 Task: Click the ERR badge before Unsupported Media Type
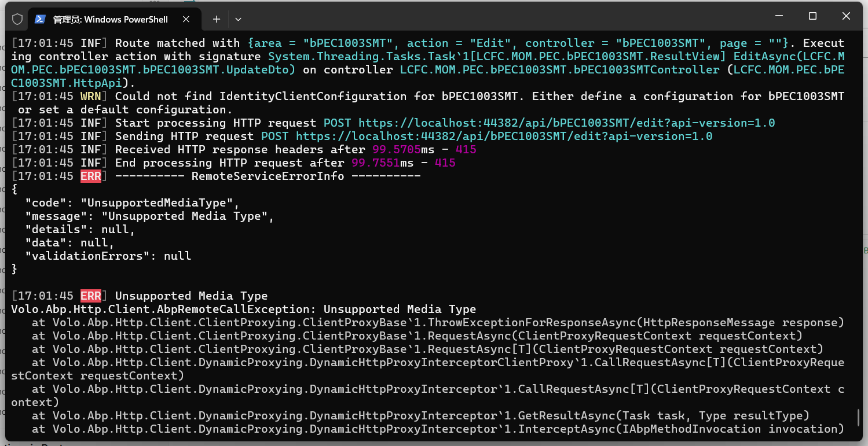pos(91,296)
